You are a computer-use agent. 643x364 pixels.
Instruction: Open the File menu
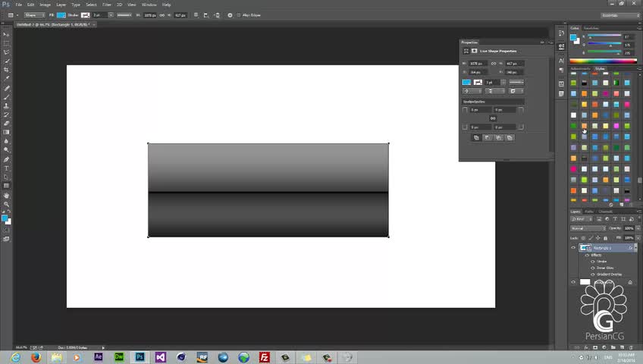(x=18, y=5)
